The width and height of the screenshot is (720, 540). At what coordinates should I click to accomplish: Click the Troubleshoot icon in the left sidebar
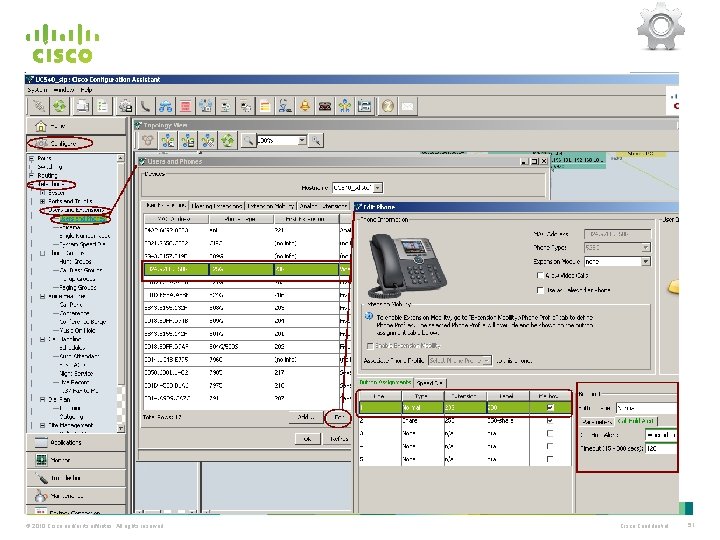tap(41, 478)
